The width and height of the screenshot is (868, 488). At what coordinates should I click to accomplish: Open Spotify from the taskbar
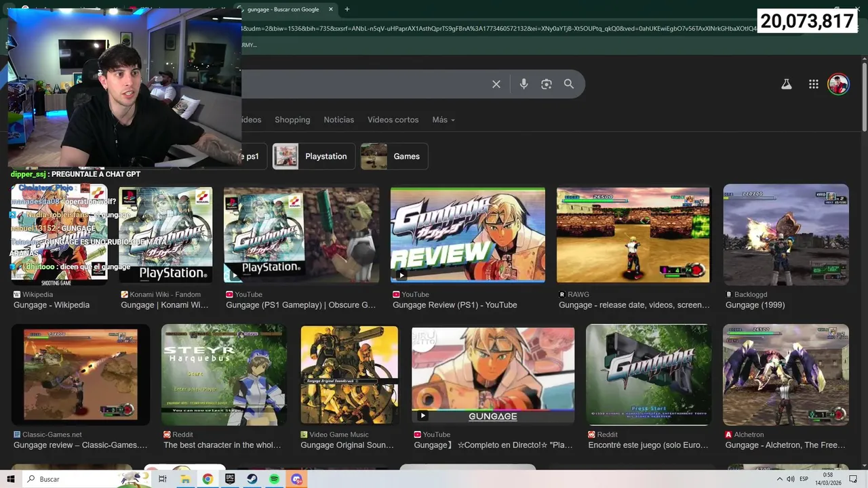[x=274, y=479]
